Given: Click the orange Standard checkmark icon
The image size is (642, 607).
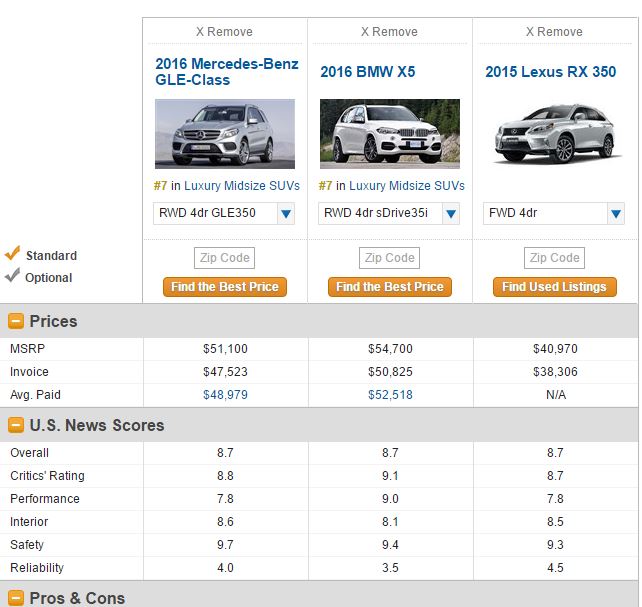Looking at the screenshot, I should (12, 253).
